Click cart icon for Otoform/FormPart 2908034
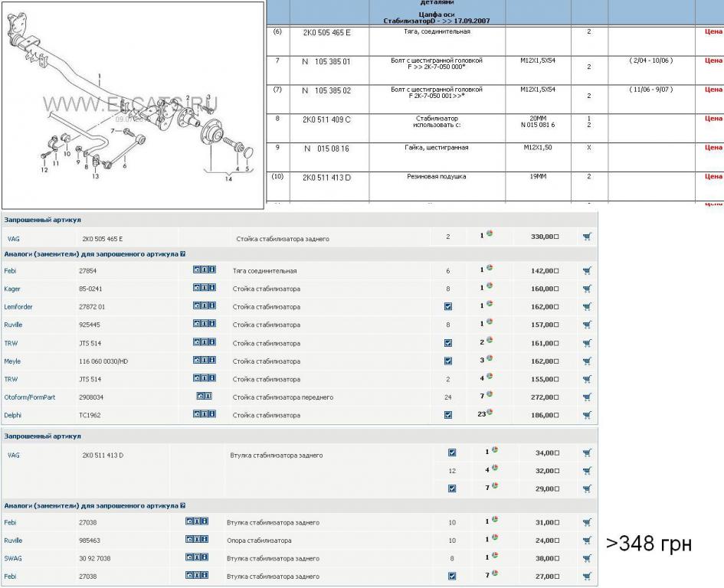This screenshot has height=588, width=724. click(587, 397)
